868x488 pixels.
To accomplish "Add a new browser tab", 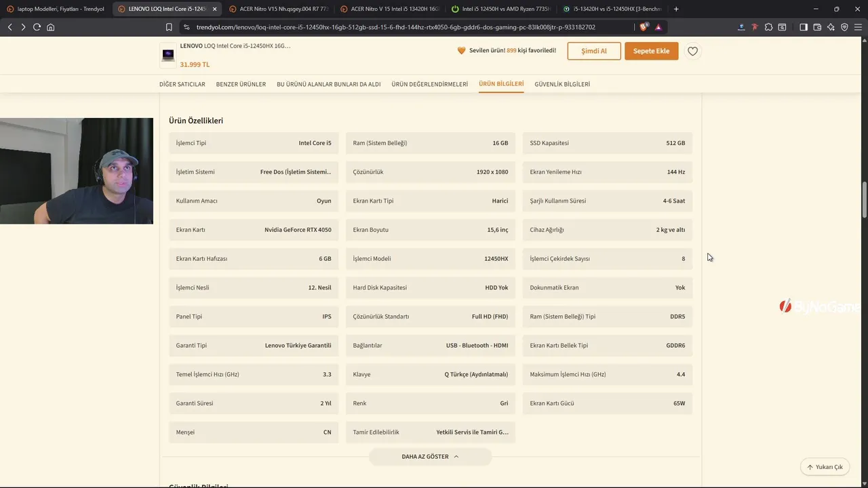I will coord(676,9).
